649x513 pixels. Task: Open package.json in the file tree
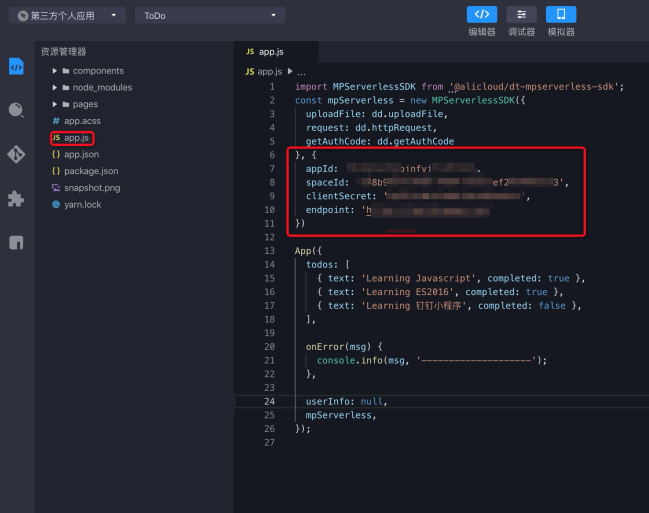pyautogui.click(x=91, y=171)
